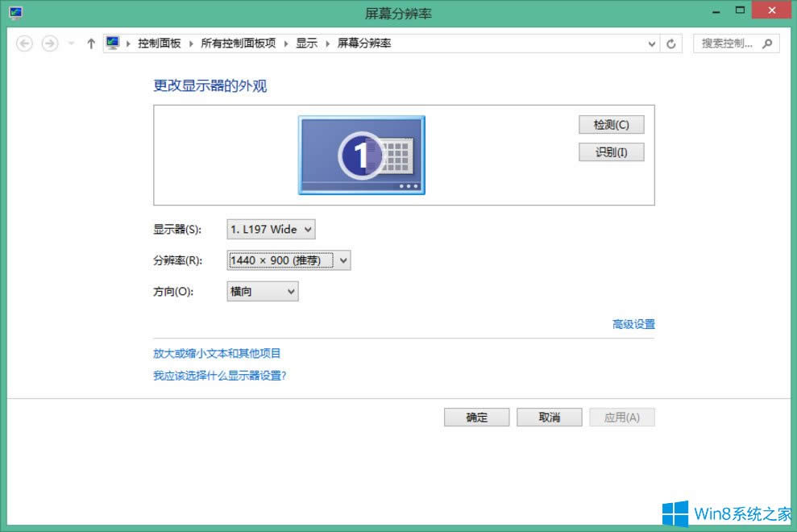Click the up arrow to parent folder
Image resolution: width=797 pixels, height=532 pixels.
pos(90,44)
